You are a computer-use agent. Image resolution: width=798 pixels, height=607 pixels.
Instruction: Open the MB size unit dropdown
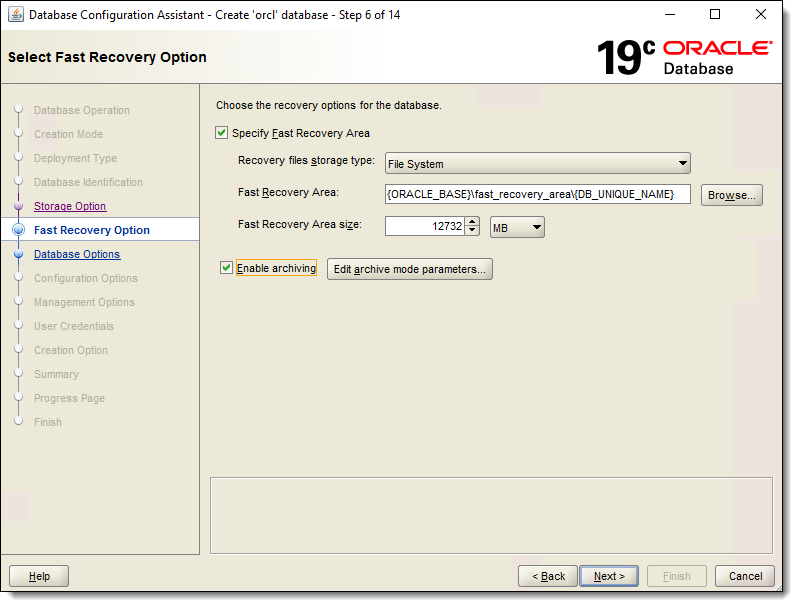coord(518,227)
